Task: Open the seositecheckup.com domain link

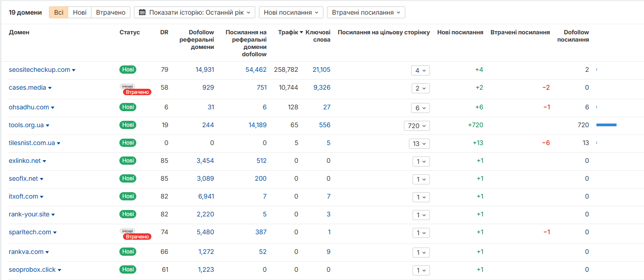Action: (x=39, y=70)
